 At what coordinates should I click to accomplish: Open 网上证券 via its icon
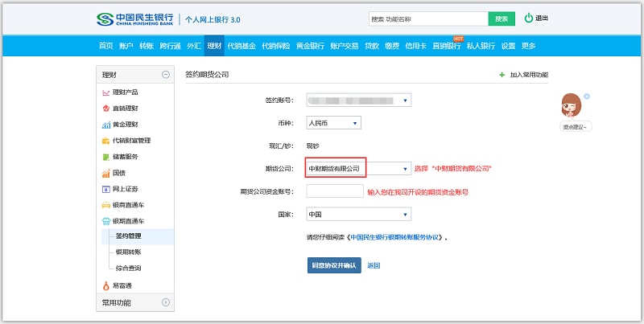click(105, 189)
